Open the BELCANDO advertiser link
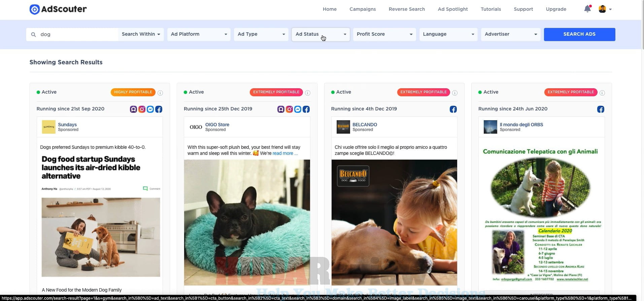This screenshot has width=644, height=301. tap(365, 125)
